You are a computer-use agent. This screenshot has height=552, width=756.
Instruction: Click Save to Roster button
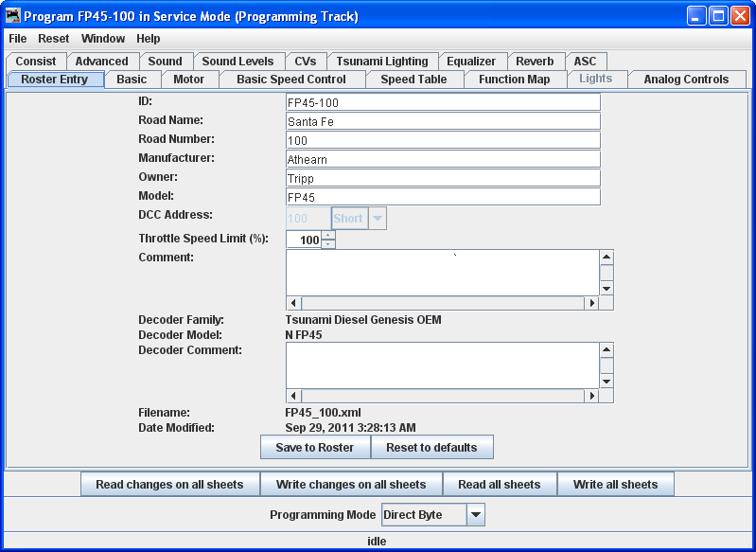pyautogui.click(x=315, y=448)
